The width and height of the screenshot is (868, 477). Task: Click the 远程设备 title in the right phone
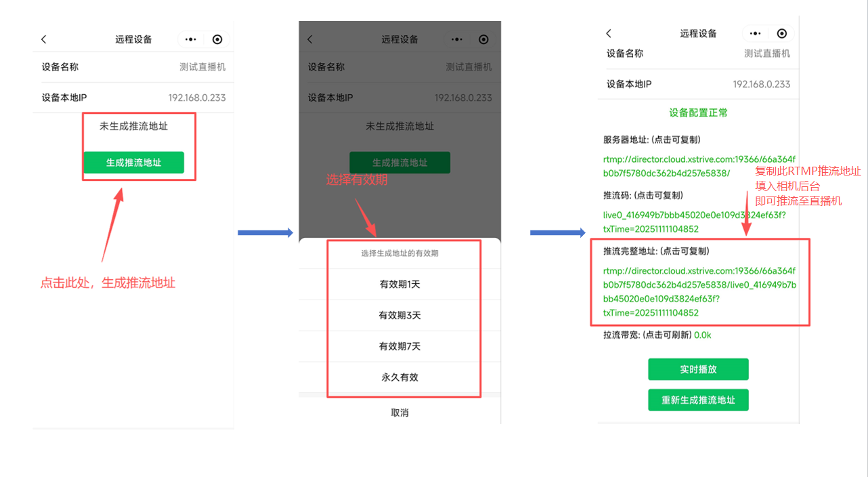click(698, 33)
